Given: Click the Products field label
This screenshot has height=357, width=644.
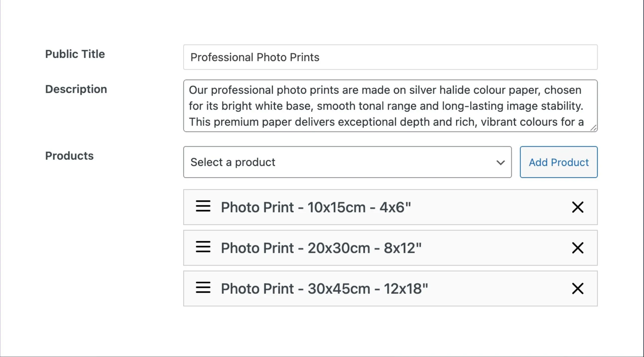Looking at the screenshot, I should click(x=69, y=156).
